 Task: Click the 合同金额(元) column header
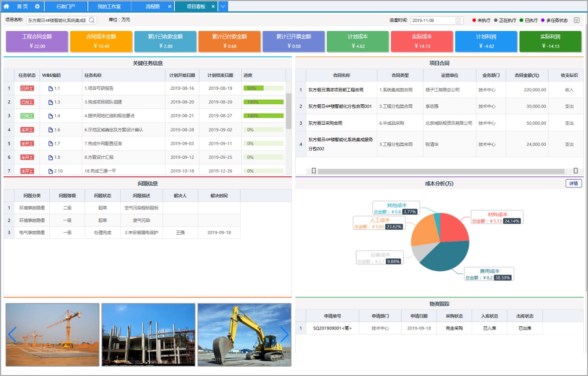coord(527,75)
